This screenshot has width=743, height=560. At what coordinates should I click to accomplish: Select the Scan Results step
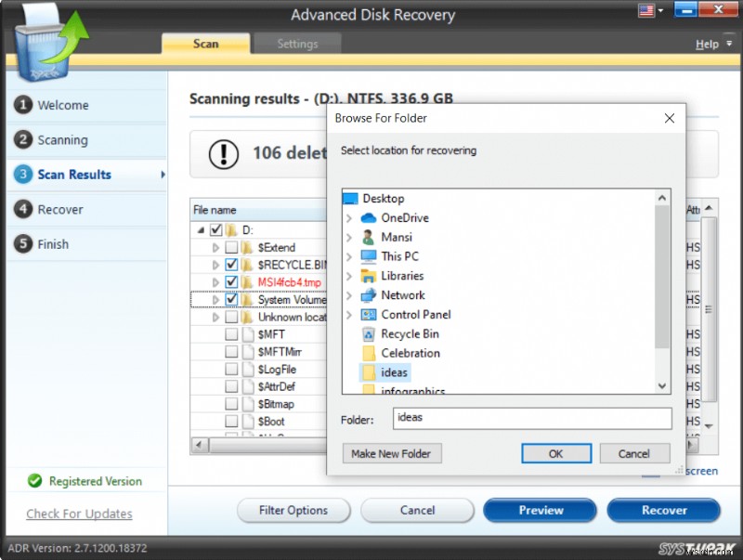74,175
